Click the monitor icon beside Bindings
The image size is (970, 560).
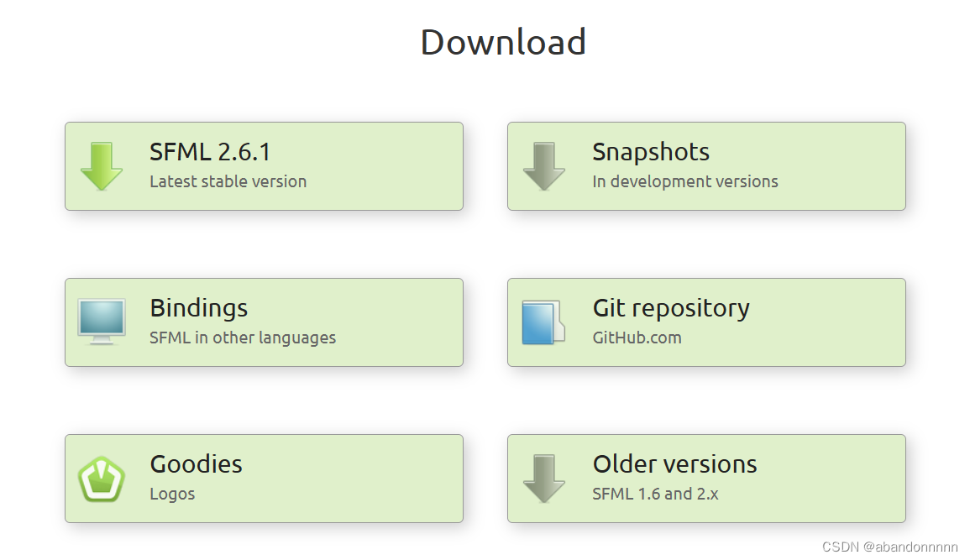(102, 322)
